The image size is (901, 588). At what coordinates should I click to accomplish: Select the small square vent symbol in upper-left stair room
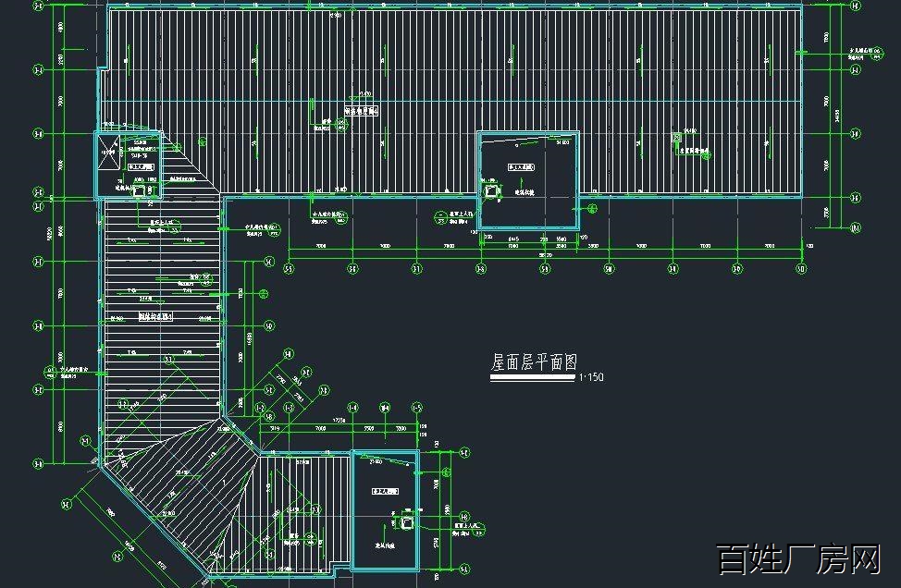coord(140,192)
